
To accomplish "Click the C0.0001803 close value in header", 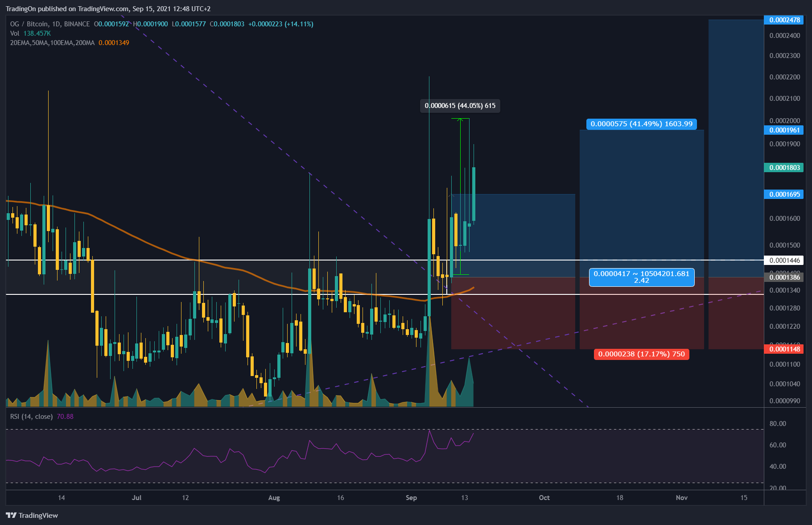I will [x=227, y=24].
